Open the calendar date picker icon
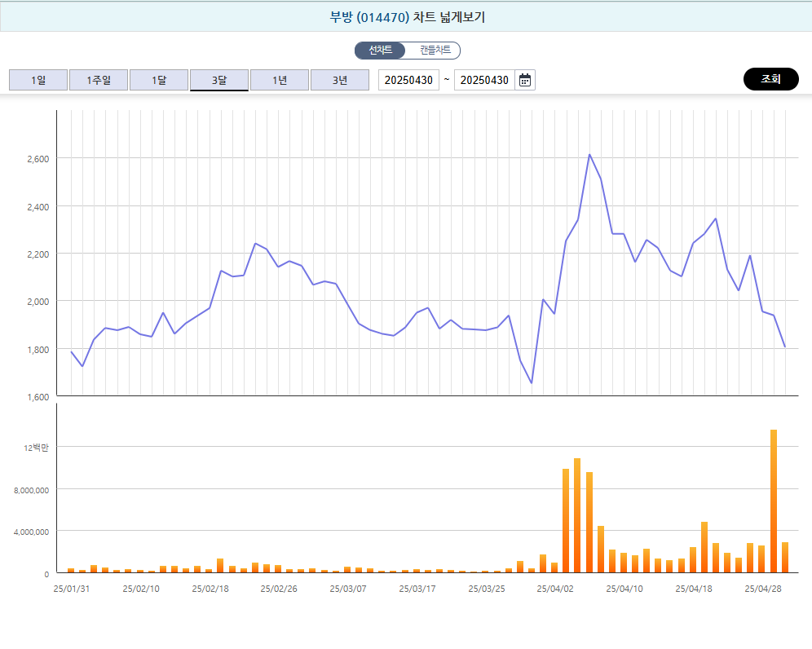 point(524,80)
